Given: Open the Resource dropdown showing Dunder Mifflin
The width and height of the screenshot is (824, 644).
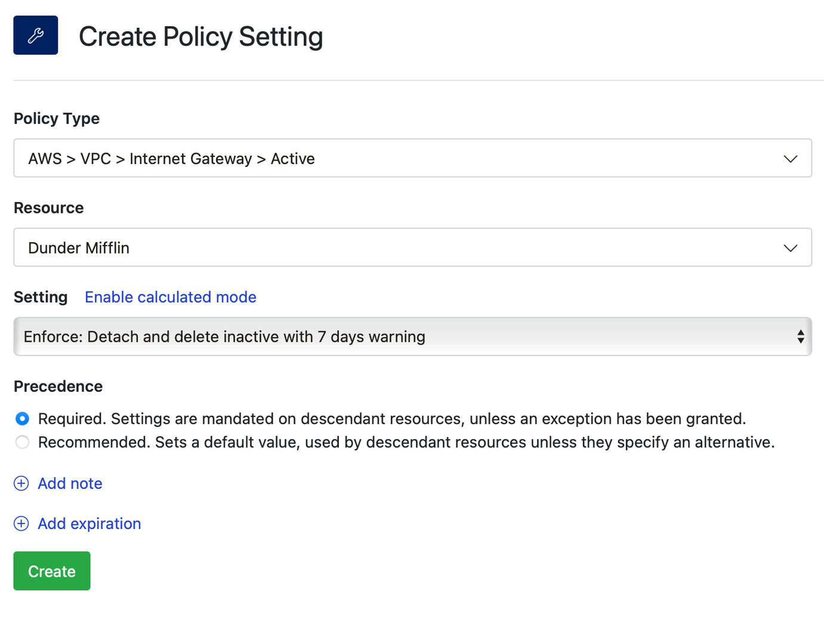Looking at the screenshot, I should pyautogui.click(x=412, y=247).
